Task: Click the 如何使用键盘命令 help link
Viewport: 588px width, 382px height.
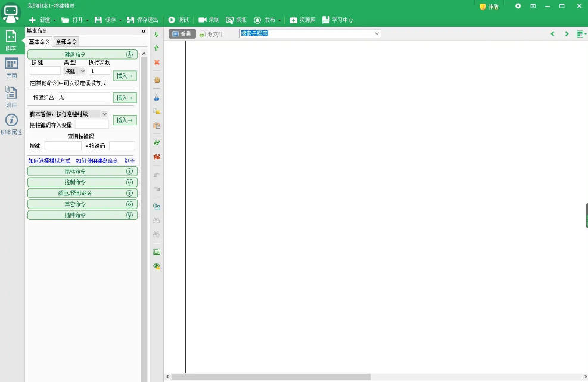Action: point(97,160)
